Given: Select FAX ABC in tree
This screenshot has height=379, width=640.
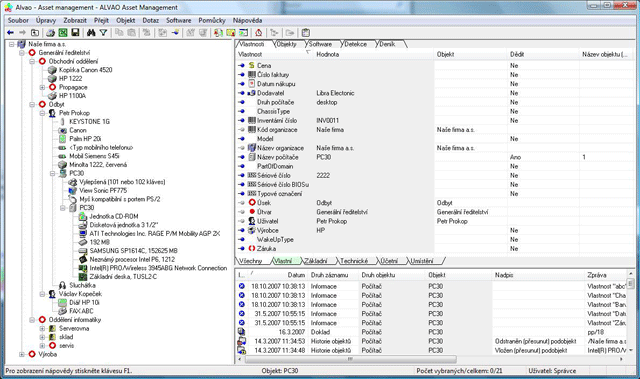Looking at the screenshot, I should point(81,311).
